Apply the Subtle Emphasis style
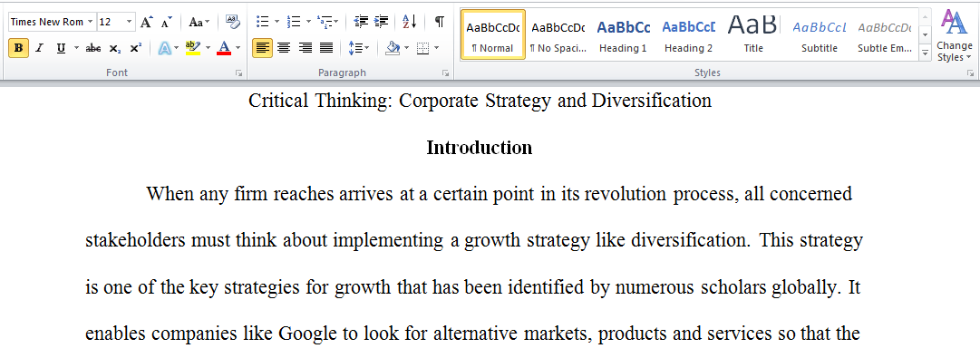980x358 pixels. pyautogui.click(x=884, y=35)
